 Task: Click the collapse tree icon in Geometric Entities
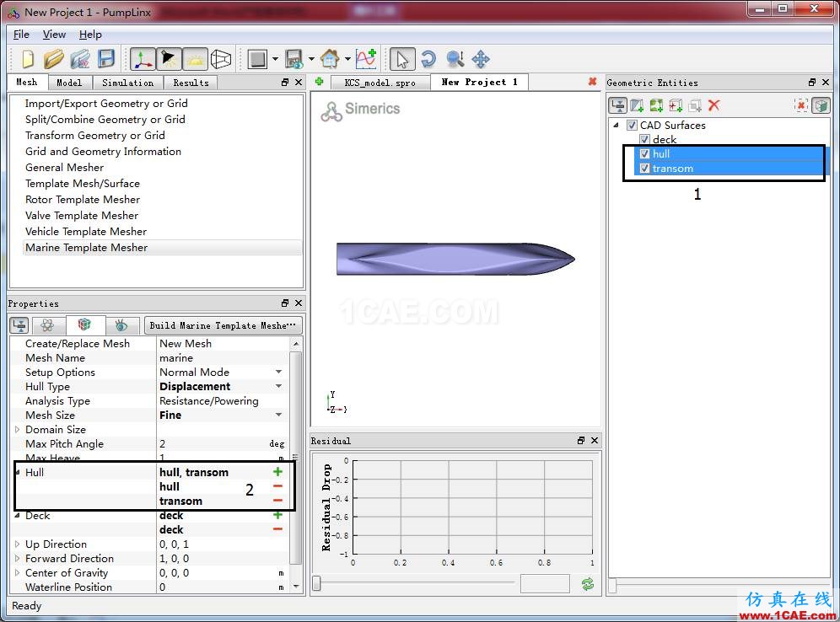click(618, 105)
